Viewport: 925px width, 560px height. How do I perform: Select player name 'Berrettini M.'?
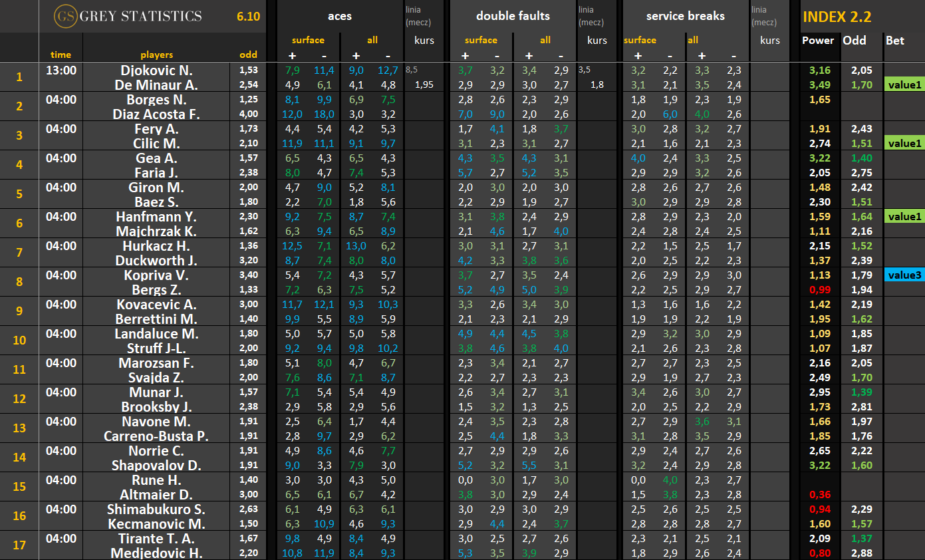click(157, 319)
